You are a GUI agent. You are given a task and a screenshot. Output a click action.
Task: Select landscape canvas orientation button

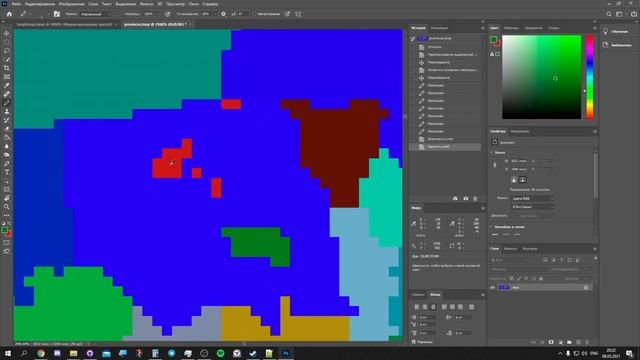click(522, 180)
